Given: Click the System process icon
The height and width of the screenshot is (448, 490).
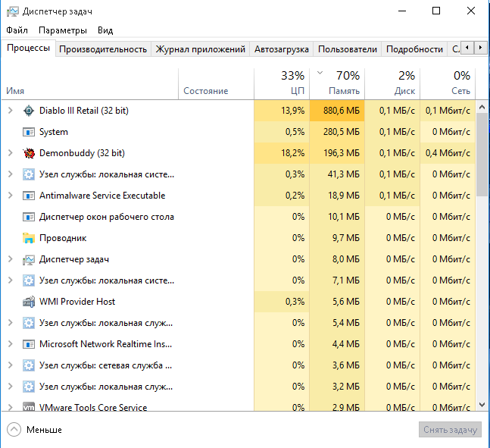Looking at the screenshot, I should [29, 132].
